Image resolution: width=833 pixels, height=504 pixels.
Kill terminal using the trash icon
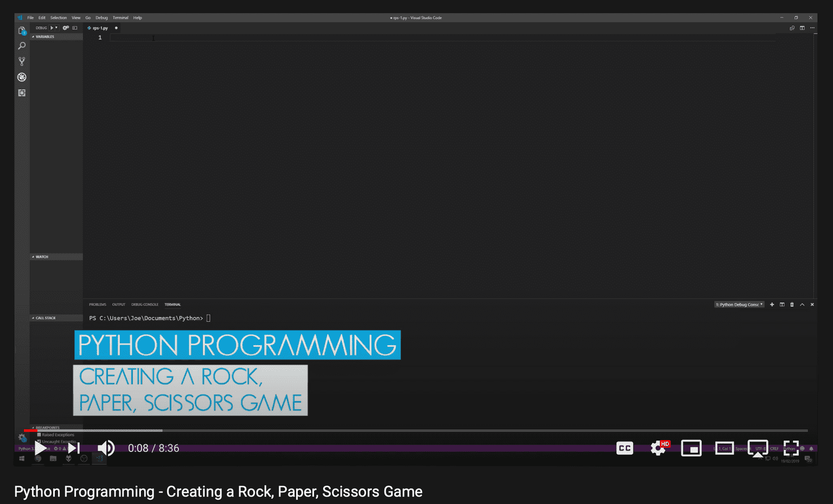coord(792,305)
